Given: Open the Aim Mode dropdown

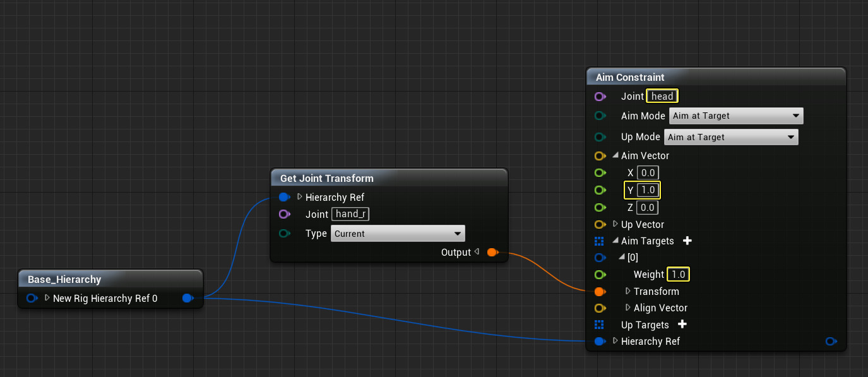Looking at the screenshot, I should [x=735, y=116].
